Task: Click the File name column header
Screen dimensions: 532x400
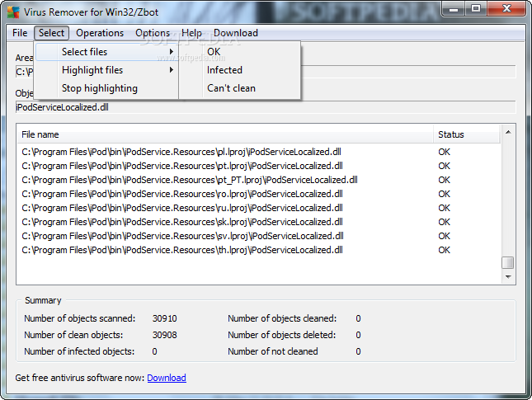Action: point(225,134)
